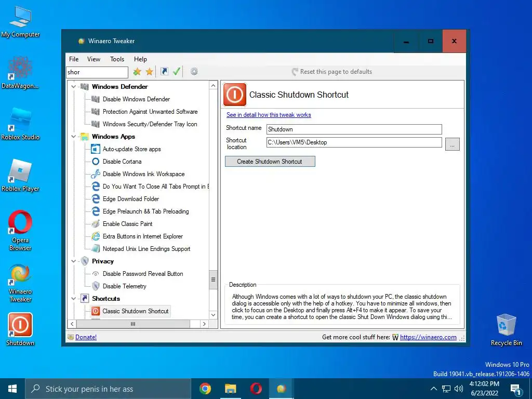This screenshot has width=532, height=399.
Task: Click the green checkmark toolbar icon
Action: point(177,71)
